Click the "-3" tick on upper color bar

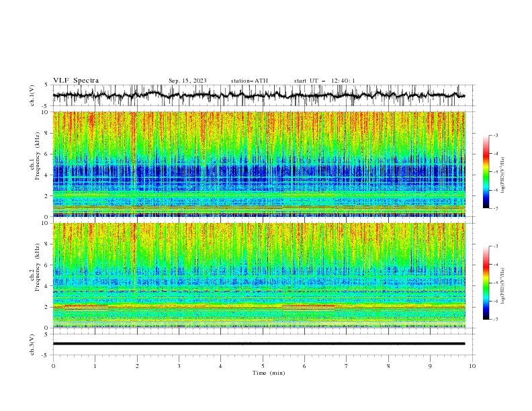coord(496,135)
